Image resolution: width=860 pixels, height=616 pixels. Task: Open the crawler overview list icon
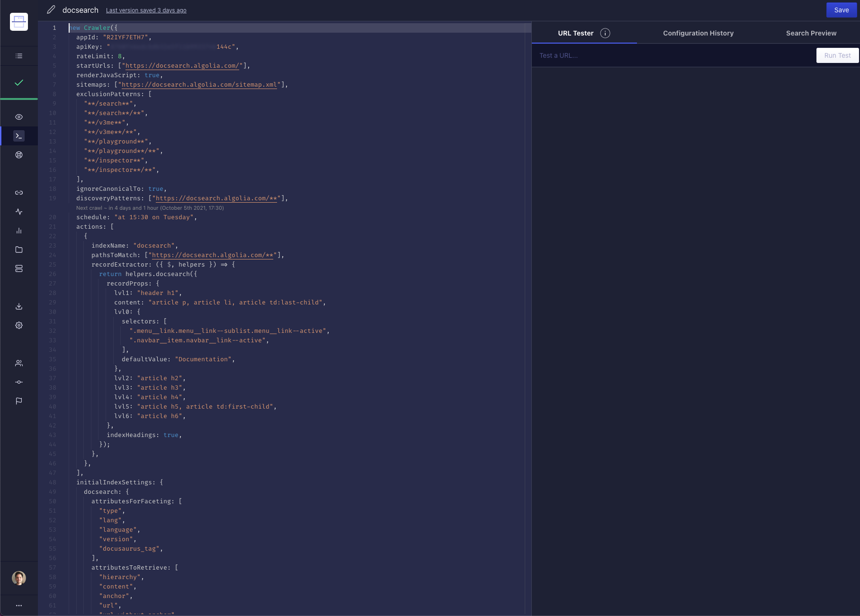point(19,55)
